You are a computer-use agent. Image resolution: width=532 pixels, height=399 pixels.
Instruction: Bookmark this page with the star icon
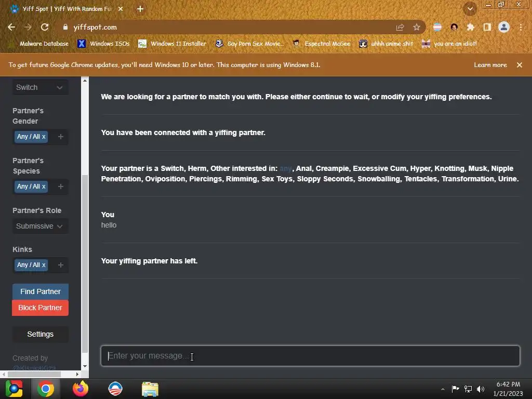click(416, 27)
